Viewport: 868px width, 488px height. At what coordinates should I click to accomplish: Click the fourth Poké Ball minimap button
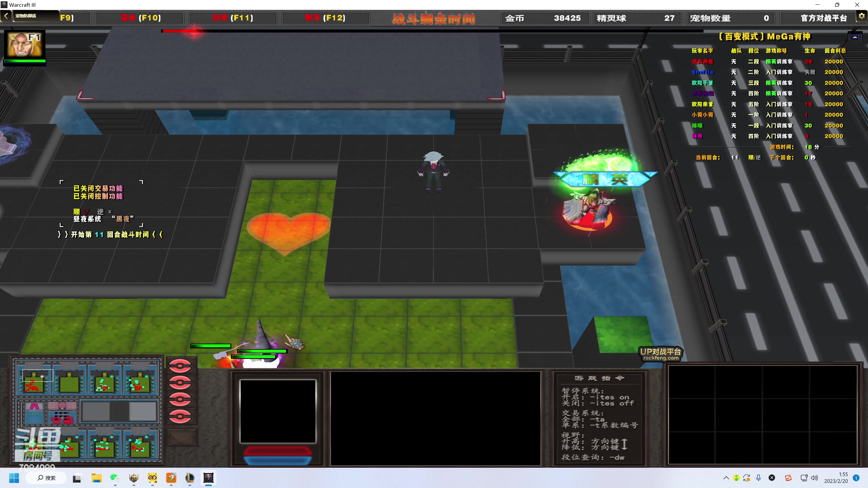pyautogui.click(x=180, y=416)
